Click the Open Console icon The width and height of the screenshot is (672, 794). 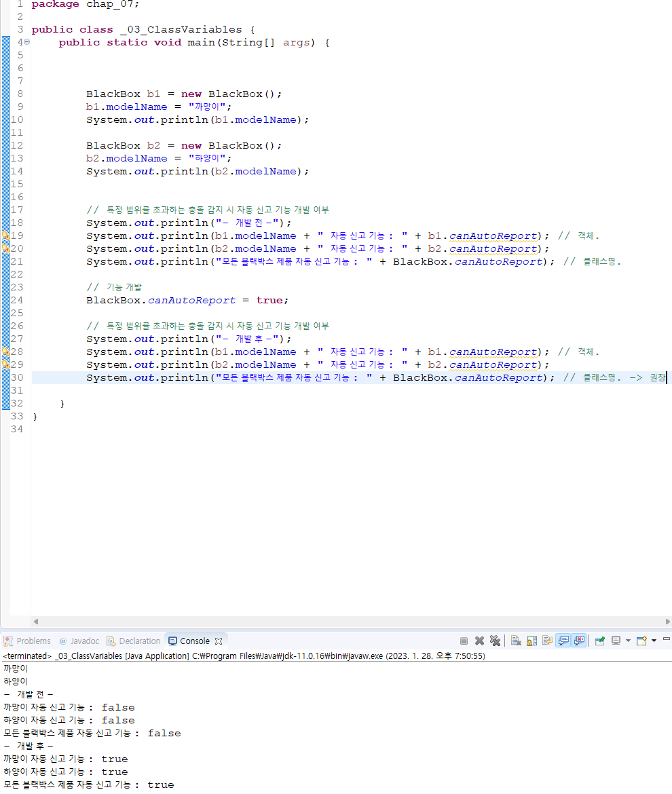pos(641,641)
